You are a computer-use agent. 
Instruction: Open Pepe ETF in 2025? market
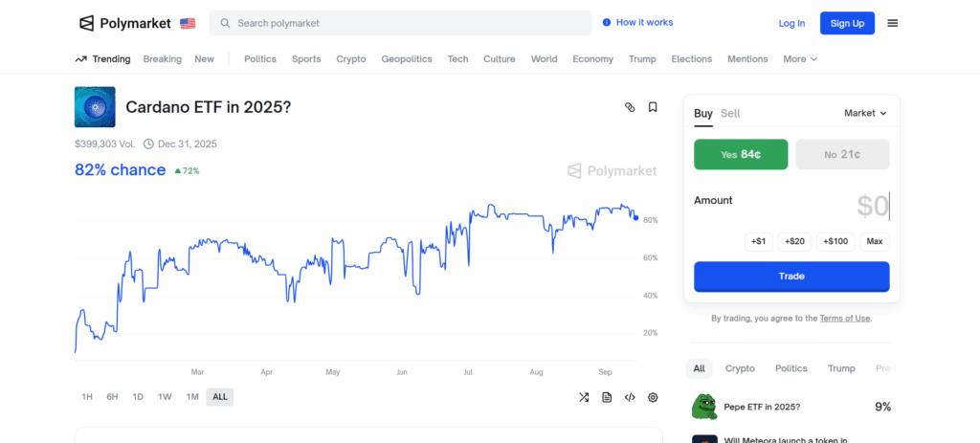[x=762, y=407]
